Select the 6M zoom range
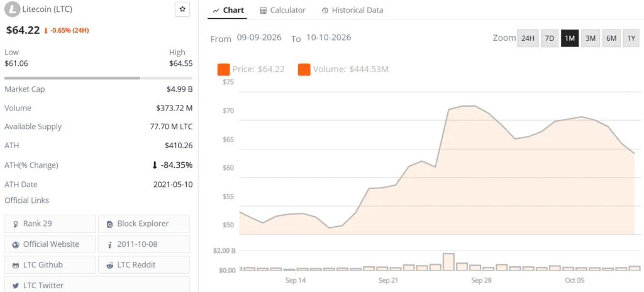This screenshot has width=644, height=292. point(611,38)
